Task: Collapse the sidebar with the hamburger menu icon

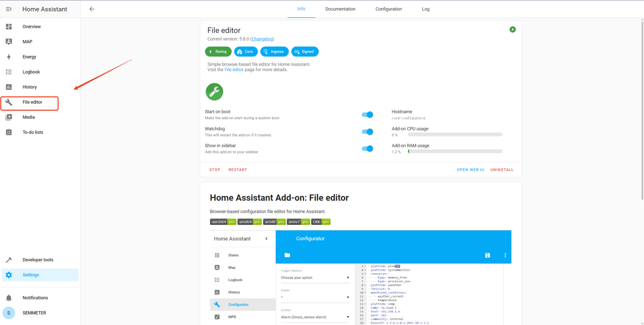Action: coord(9,9)
